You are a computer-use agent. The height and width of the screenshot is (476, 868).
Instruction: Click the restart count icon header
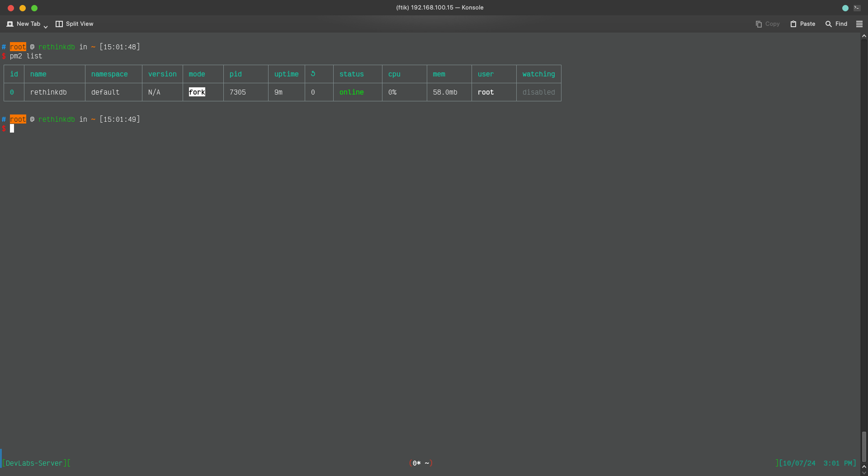click(x=313, y=74)
